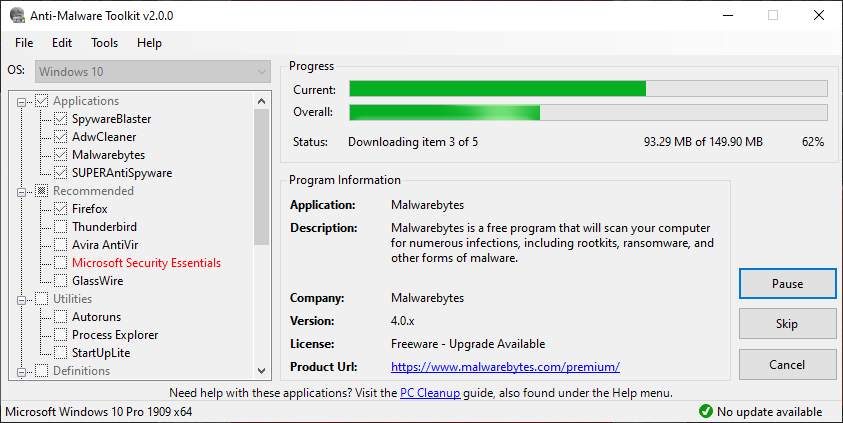Enable the Thunderbird checkbox
The image size is (843, 423).
point(59,227)
